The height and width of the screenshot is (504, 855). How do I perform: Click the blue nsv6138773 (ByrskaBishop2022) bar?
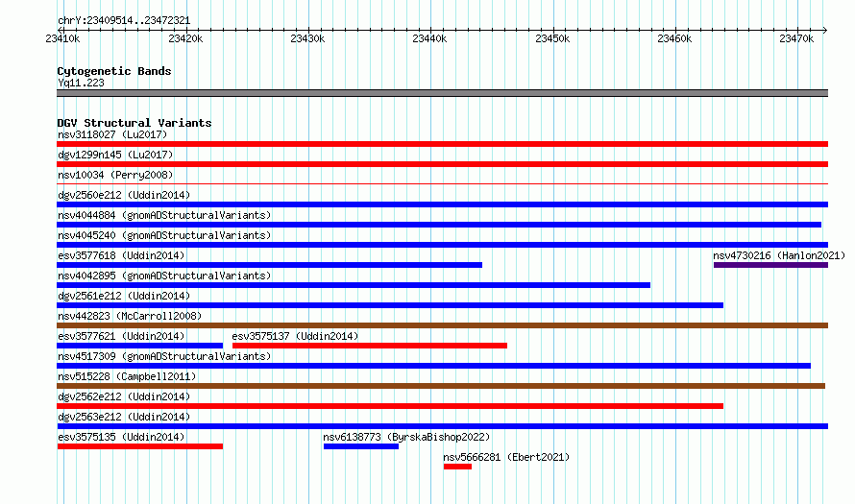pyautogui.click(x=361, y=446)
